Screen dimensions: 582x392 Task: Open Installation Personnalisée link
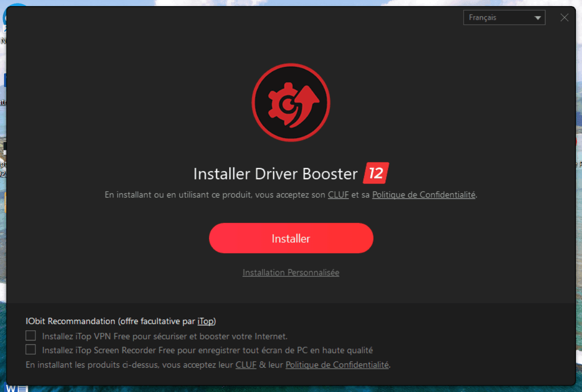click(291, 273)
